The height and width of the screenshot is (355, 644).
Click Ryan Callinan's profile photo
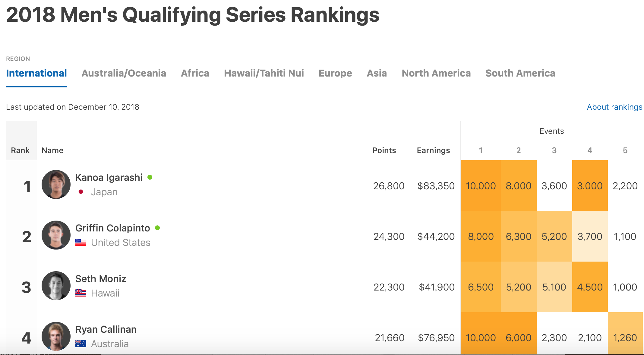[56, 336]
